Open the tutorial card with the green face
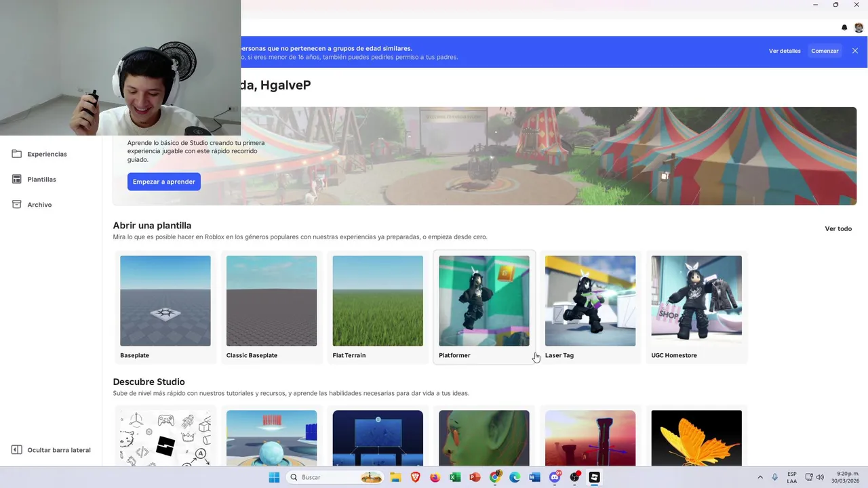Viewport: 868px width, 488px height. pos(484,438)
